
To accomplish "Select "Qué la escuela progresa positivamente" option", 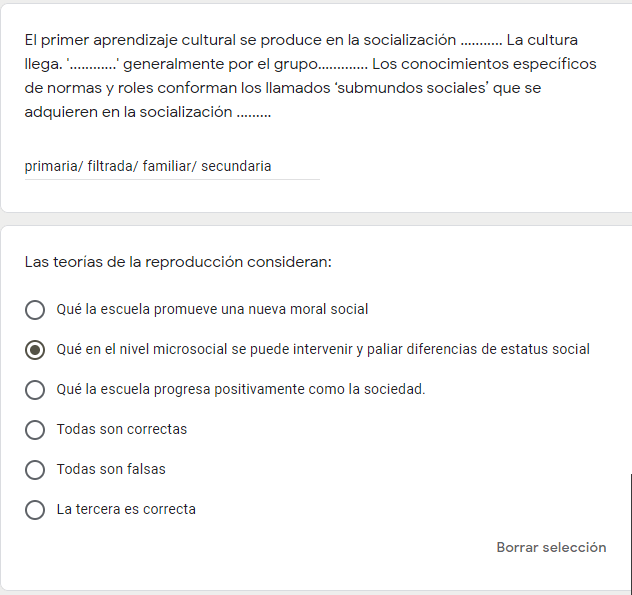I will coord(240,390).
